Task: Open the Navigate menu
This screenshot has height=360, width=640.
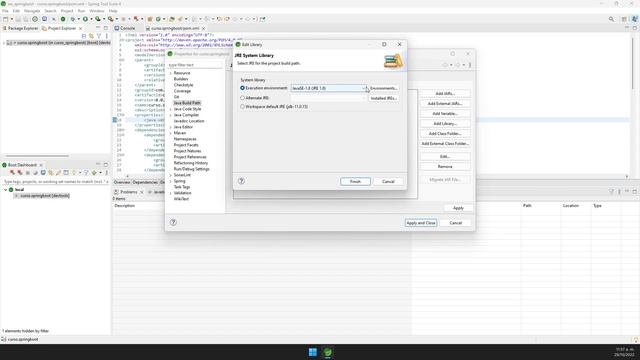Action: 32,11
